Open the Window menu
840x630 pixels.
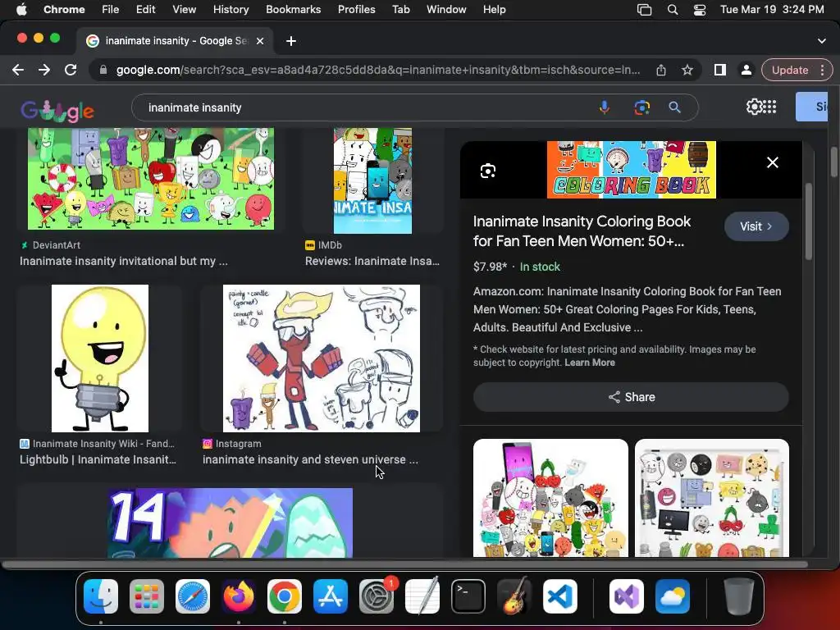tap(446, 10)
